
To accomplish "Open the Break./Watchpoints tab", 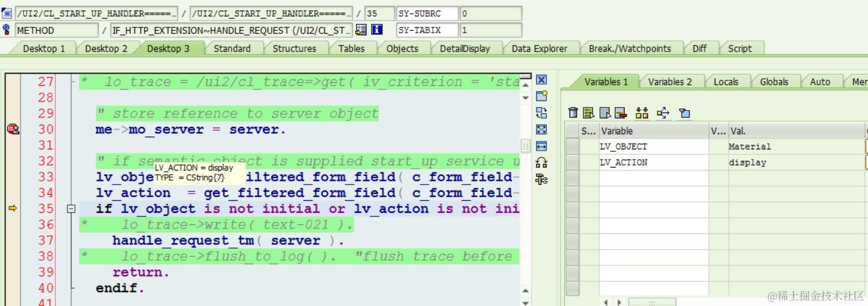I will pyautogui.click(x=630, y=48).
